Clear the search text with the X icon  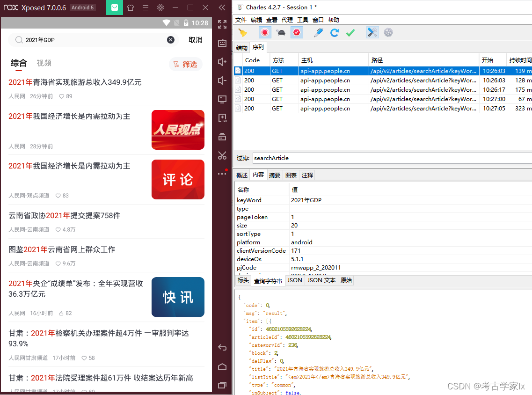click(171, 40)
